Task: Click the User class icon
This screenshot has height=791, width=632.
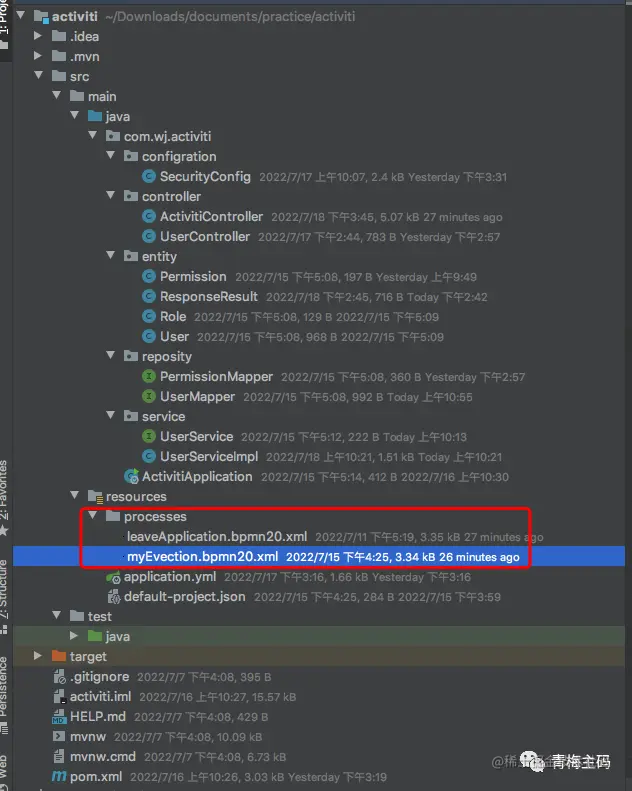Action: click(149, 336)
